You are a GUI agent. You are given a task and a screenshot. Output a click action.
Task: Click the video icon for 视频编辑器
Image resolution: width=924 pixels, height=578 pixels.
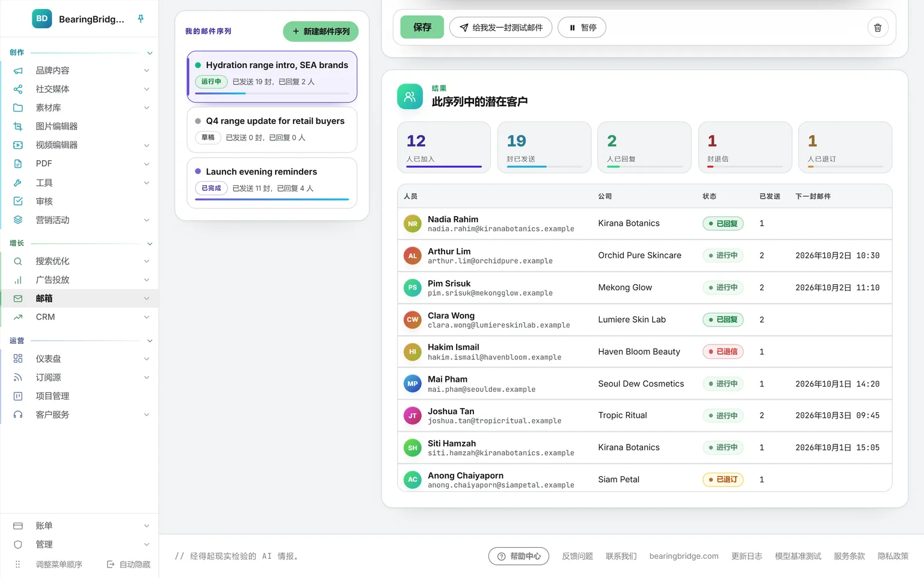click(18, 145)
